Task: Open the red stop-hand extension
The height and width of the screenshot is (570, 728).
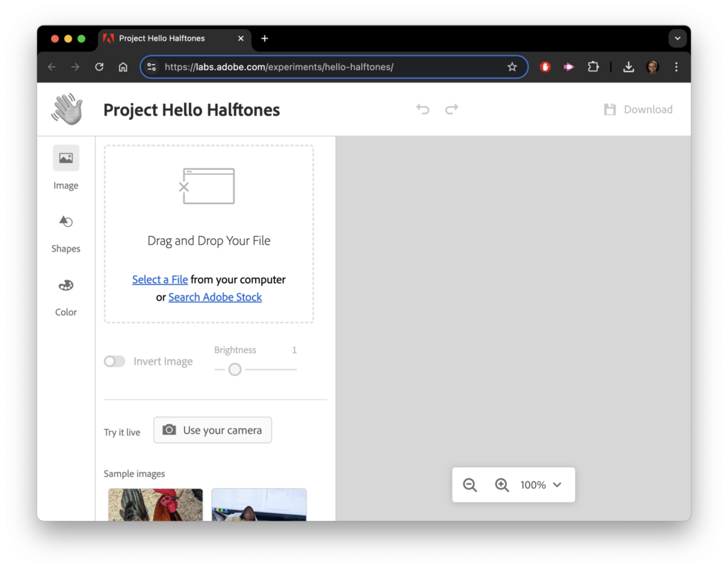Action: [x=545, y=67]
